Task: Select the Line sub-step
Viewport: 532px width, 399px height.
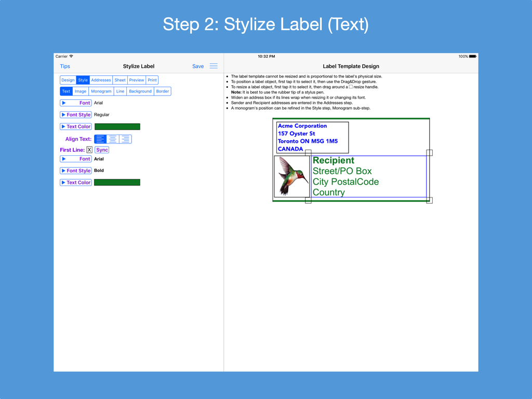Action: (120, 91)
